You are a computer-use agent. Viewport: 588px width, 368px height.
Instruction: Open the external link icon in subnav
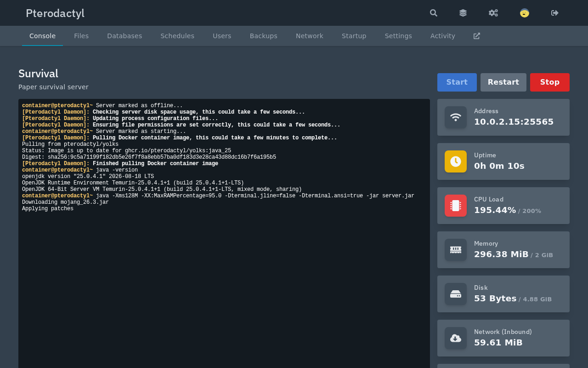pyautogui.click(x=477, y=36)
